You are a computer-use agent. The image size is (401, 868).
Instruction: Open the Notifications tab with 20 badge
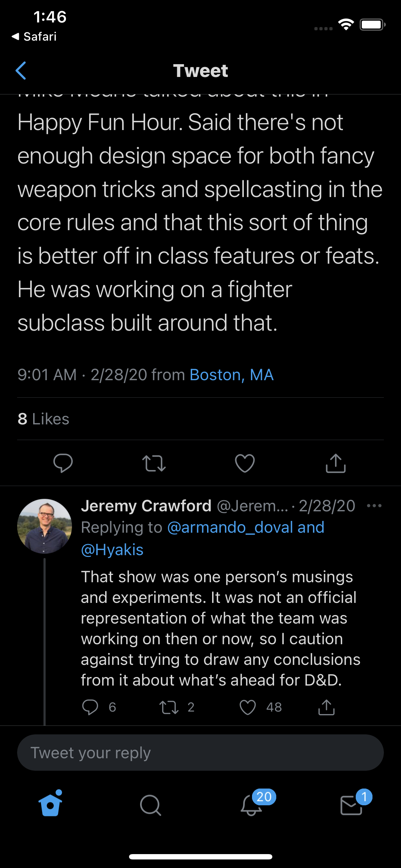(251, 805)
